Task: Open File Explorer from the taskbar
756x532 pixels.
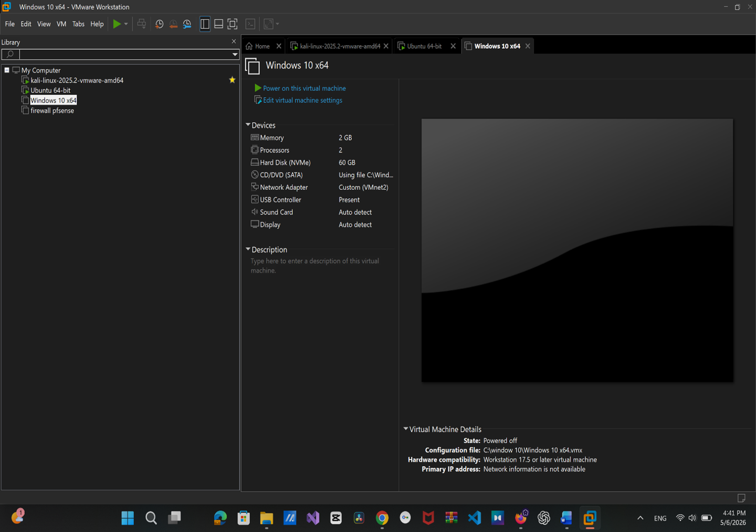Action: [x=267, y=518]
